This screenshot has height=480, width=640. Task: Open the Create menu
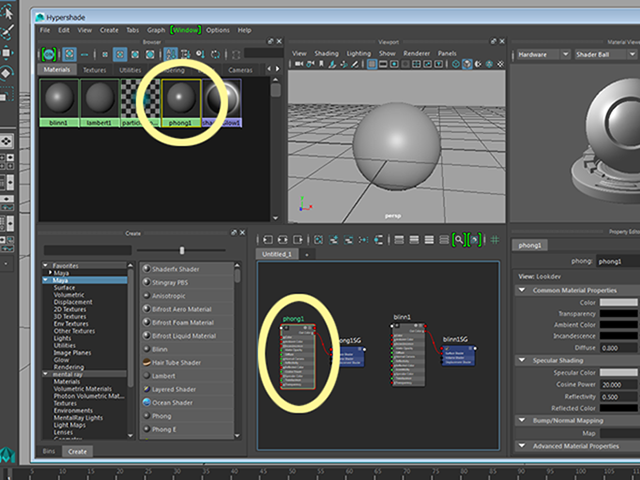click(109, 30)
